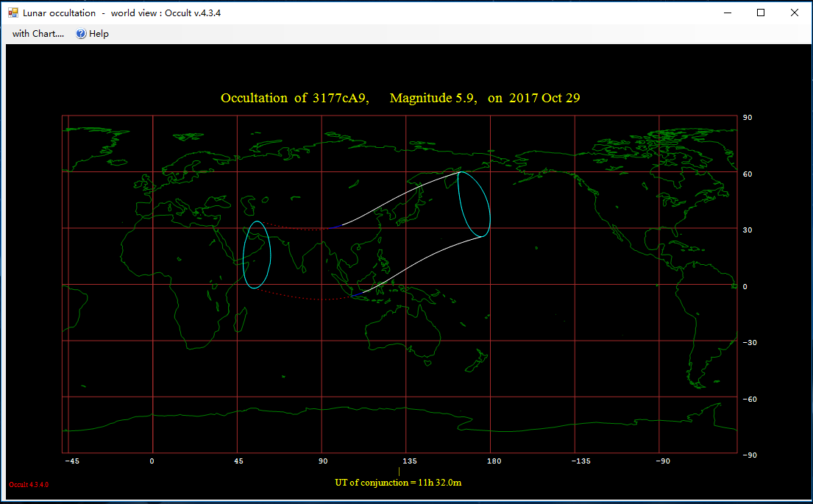This screenshot has width=813, height=504.
Task: Click the blue Help question-mark icon
Action: (x=81, y=34)
